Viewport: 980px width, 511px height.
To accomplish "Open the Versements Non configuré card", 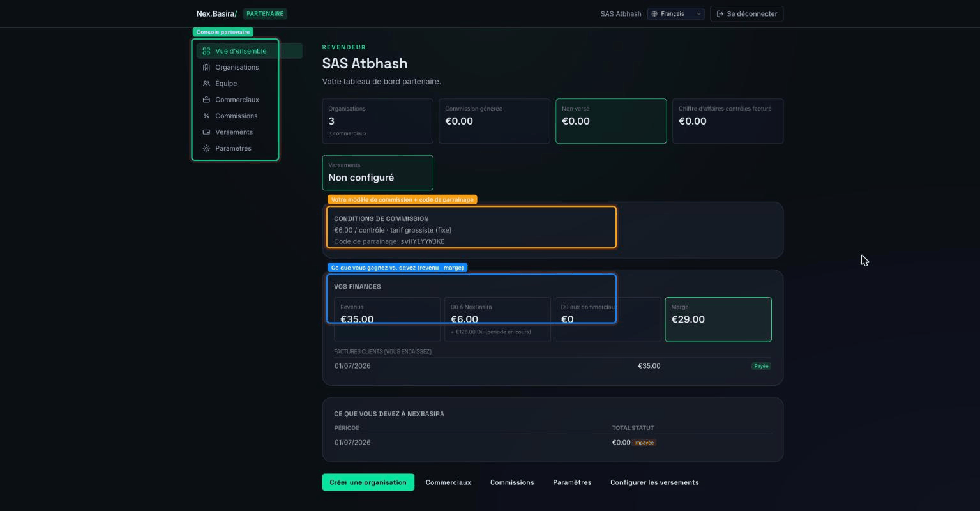I will (378, 172).
